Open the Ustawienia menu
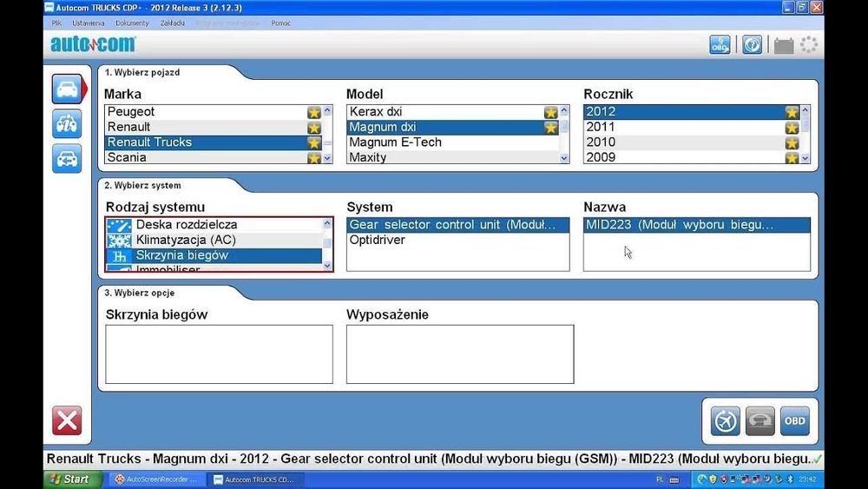The image size is (868, 489). [88, 23]
